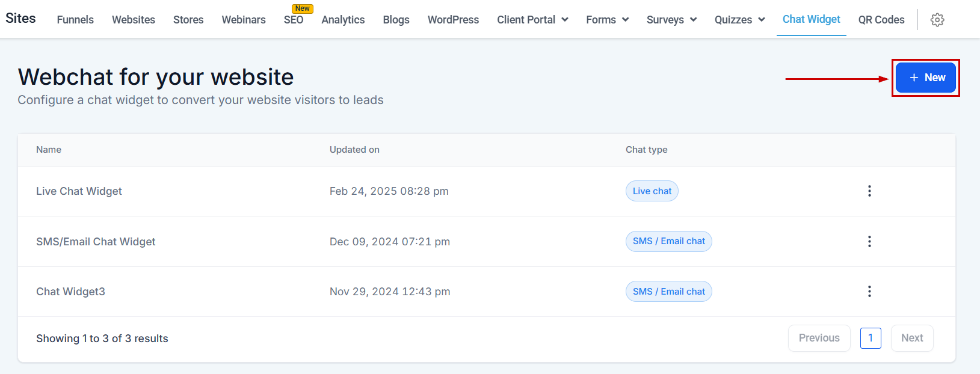980x374 pixels.
Task: Open the three-dot menu for SMS/Email Chat Widget
Action: (869, 241)
